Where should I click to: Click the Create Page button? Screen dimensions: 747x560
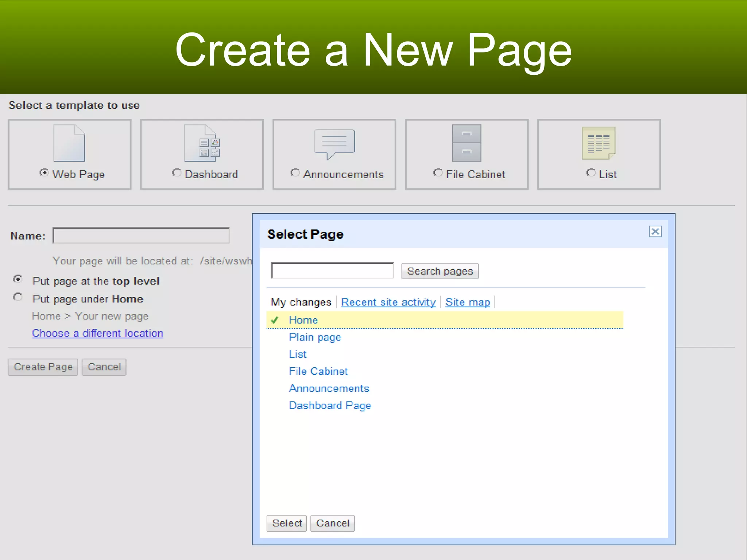click(43, 367)
